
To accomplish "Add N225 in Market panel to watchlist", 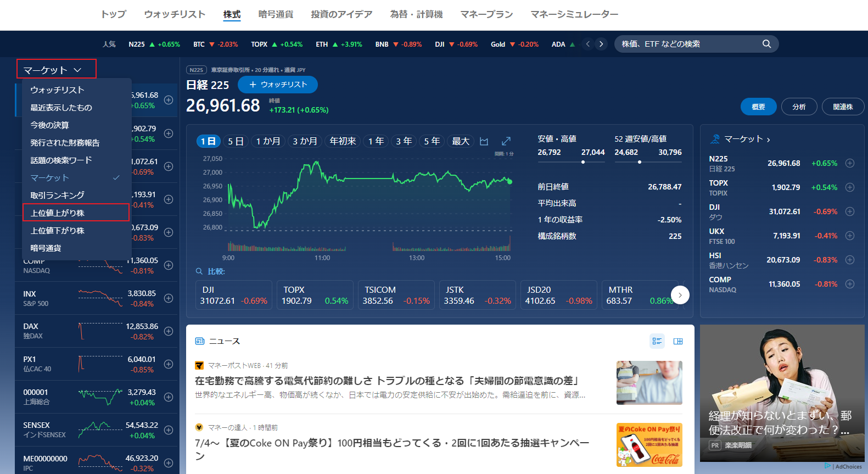I will (x=850, y=163).
